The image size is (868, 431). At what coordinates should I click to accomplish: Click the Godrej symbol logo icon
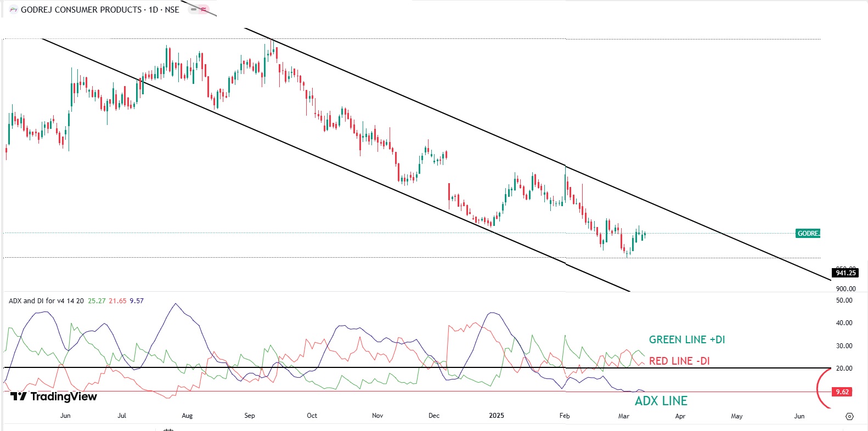coord(14,10)
